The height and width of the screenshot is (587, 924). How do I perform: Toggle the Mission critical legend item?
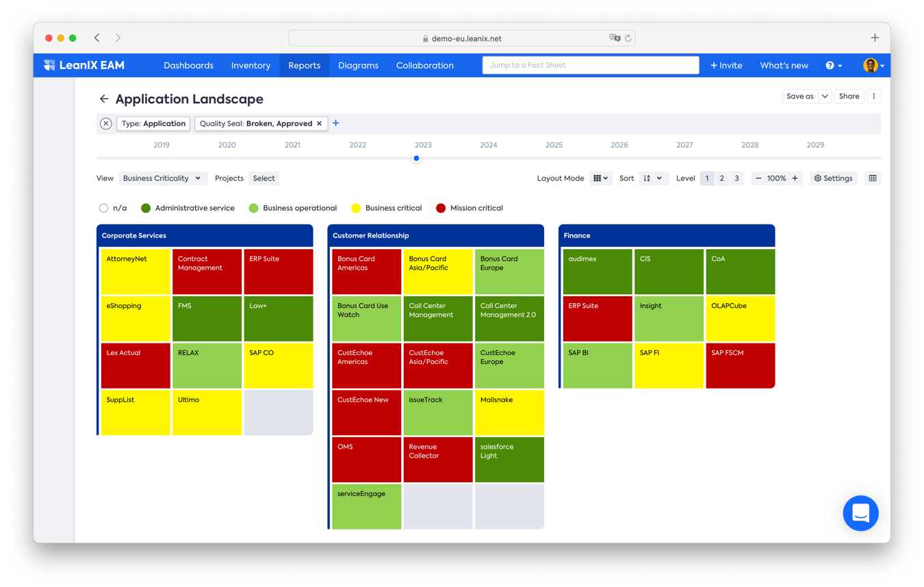click(440, 208)
